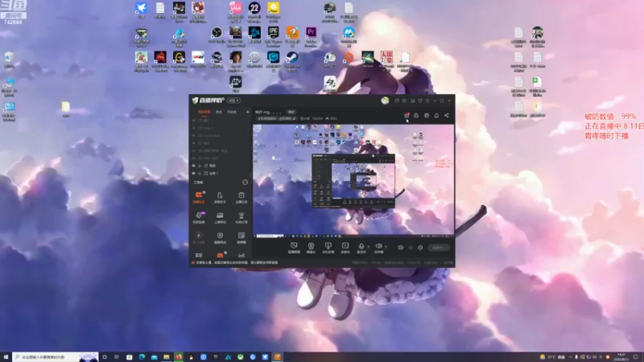Screen dimensions: 644x362
Task: Add a camera source in the bottom toolbar
Action: [311, 247]
